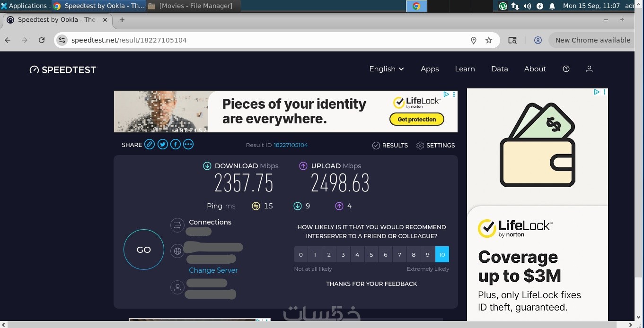The image size is (644, 328).
Task: Click the upload latency arrow icon
Action: tap(339, 206)
